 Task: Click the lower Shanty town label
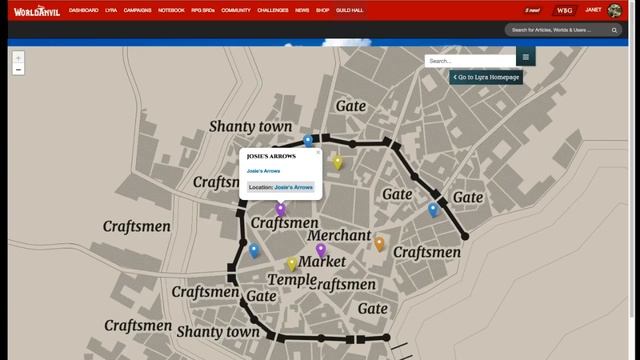(218, 332)
